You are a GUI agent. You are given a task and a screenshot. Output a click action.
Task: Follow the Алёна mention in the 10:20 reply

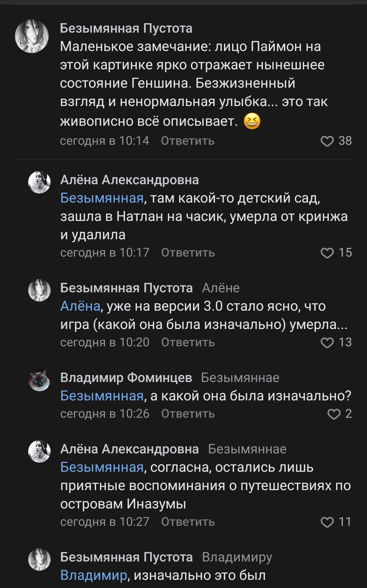pos(80,306)
